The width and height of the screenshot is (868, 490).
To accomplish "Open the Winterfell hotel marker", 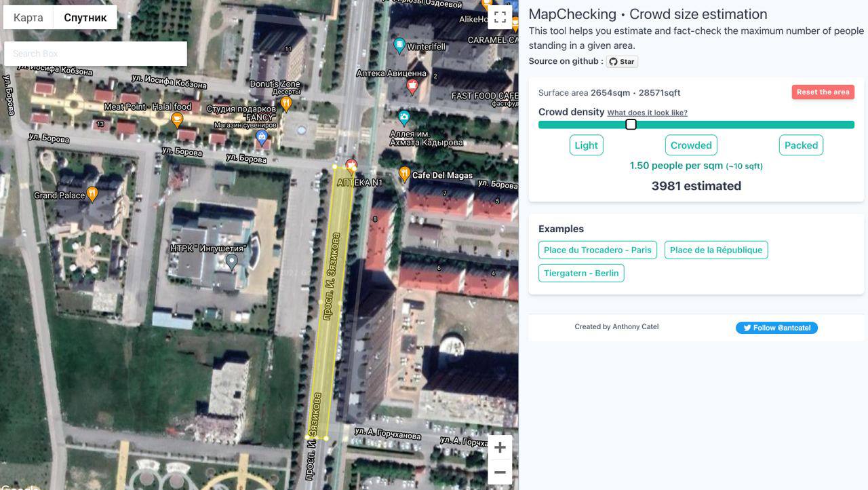I will tap(399, 45).
